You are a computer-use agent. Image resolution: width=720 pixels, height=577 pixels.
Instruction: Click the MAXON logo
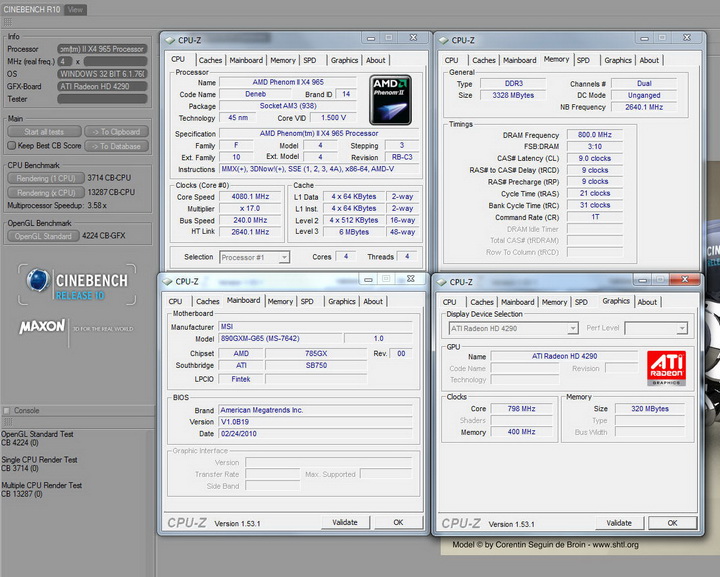coord(42,326)
